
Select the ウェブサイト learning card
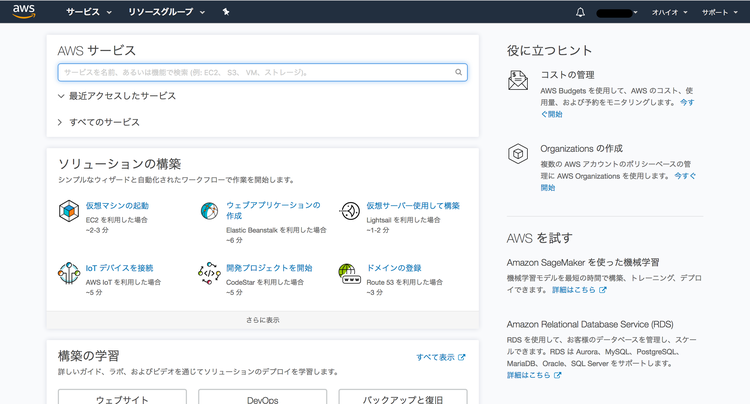(122, 397)
